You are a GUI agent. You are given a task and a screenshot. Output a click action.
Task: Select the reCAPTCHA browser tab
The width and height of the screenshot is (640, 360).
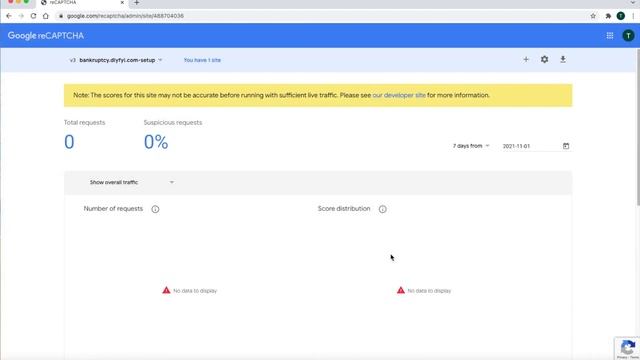(82, 2)
